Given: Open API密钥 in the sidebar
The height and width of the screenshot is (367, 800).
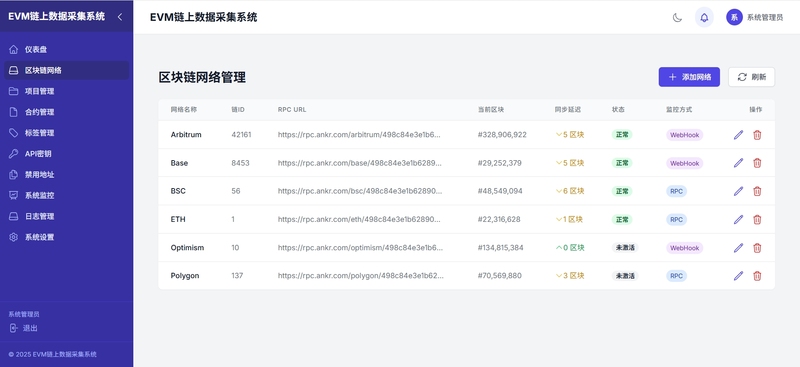Looking at the screenshot, I should coord(66,154).
